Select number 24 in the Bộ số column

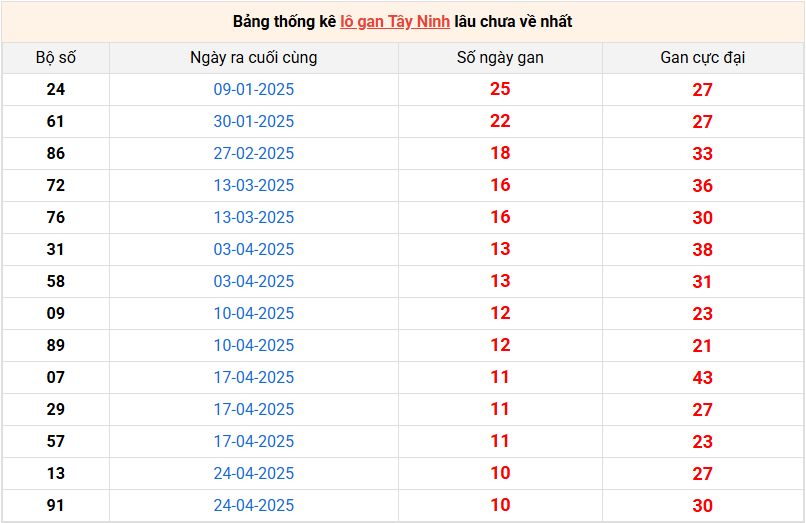56,89
